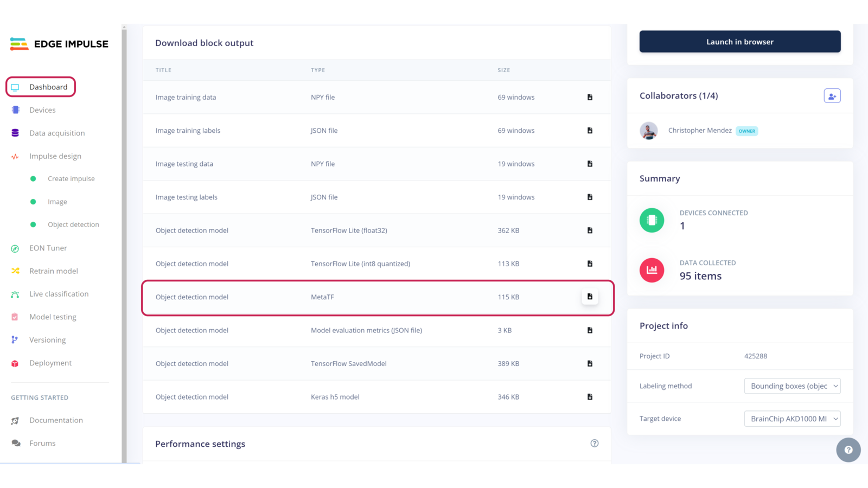Open the Devices page
868x488 pixels.
[x=42, y=110]
